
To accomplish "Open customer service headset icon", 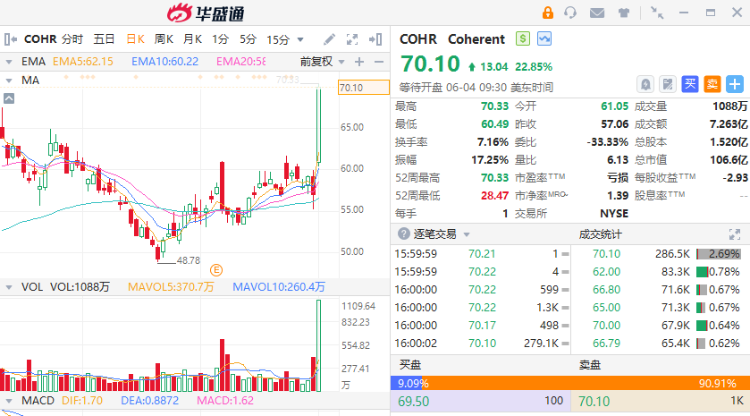I will point(570,12).
